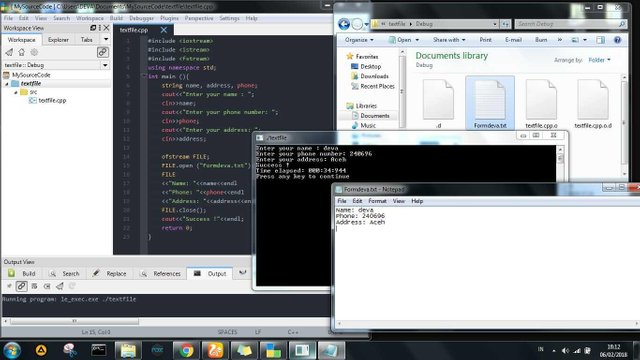The image size is (640, 360).
Task: Click Print in Explorer toolbar
Action: pyautogui.click(x=485, y=40)
